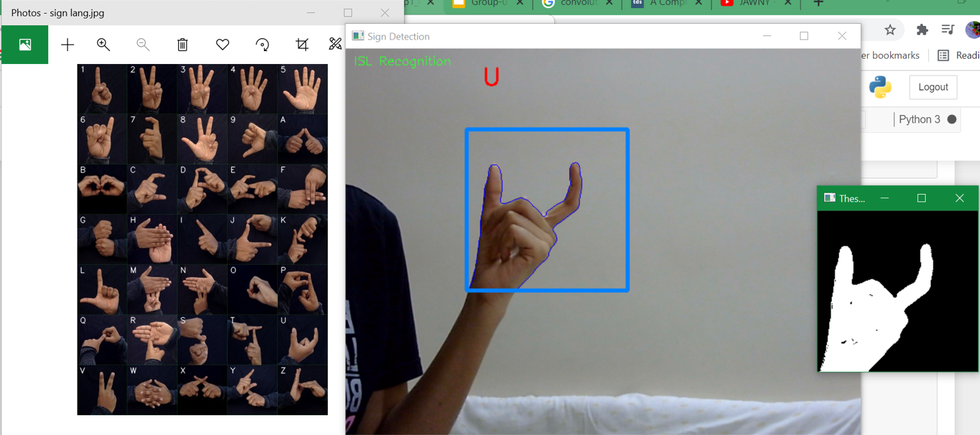Close the Google convolution tab
The image size is (980, 435).
click(x=609, y=3)
